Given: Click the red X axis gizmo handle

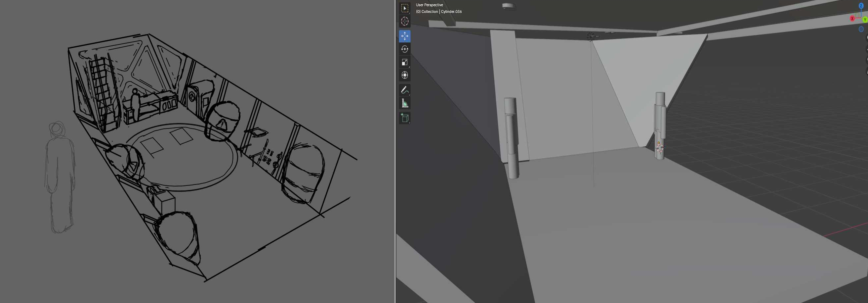Looking at the screenshot, I should pyautogui.click(x=852, y=19).
